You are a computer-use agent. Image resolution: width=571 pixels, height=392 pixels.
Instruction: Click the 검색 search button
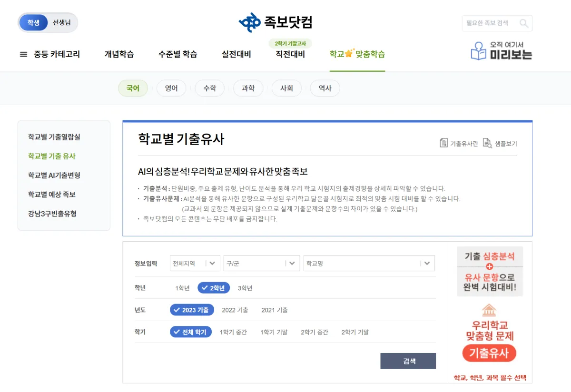408,361
